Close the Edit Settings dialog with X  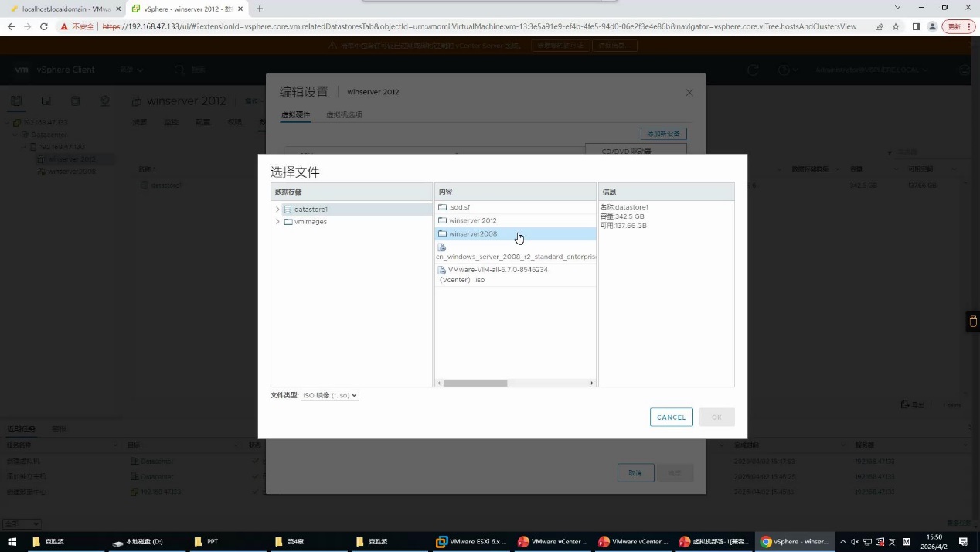click(689, 93)
